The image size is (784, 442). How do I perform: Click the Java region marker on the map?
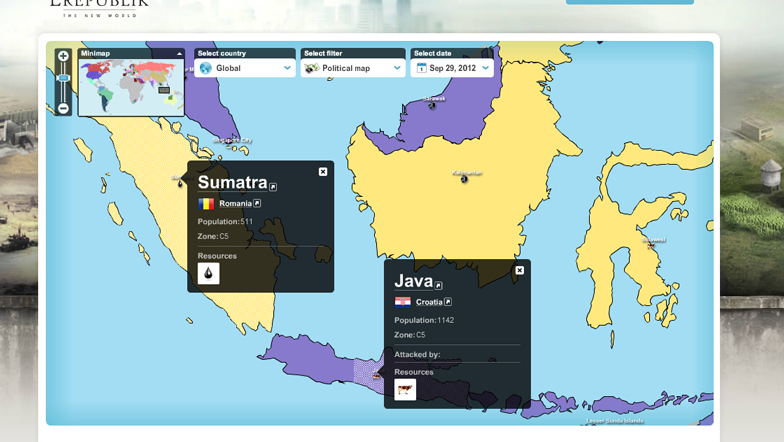coord(376,375)
